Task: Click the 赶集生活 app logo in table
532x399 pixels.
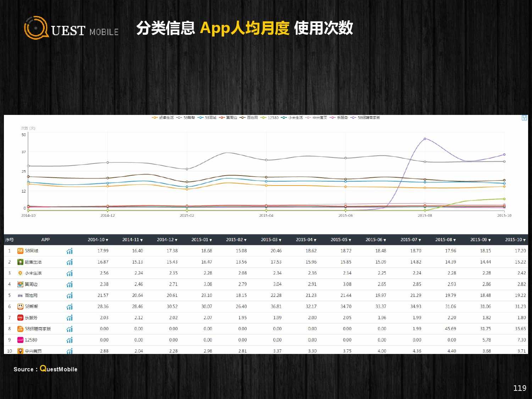Action: click(20, 262)
